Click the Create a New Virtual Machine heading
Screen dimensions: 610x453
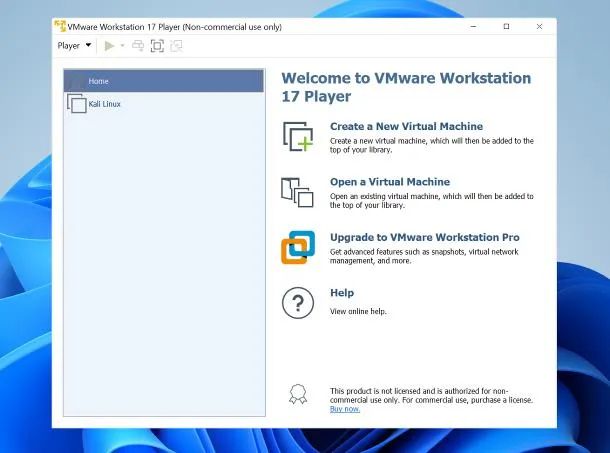point(406,126)
